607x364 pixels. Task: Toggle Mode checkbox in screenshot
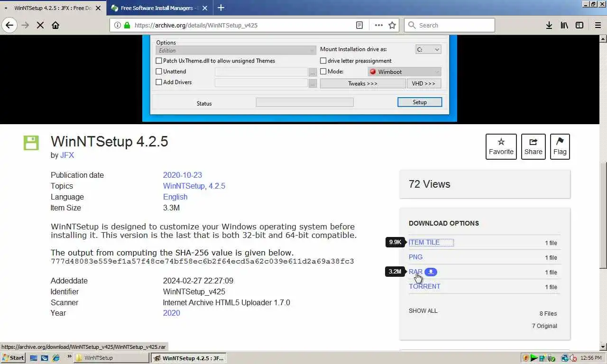tap(323, 72)
